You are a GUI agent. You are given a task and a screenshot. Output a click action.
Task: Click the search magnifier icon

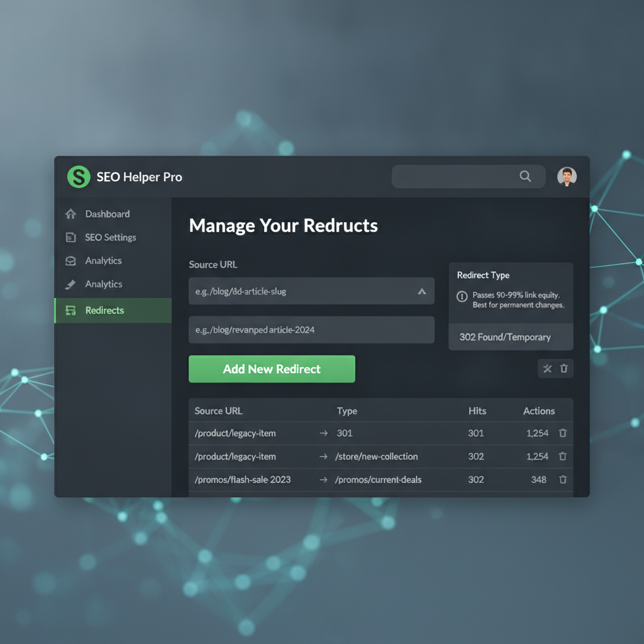525,176
